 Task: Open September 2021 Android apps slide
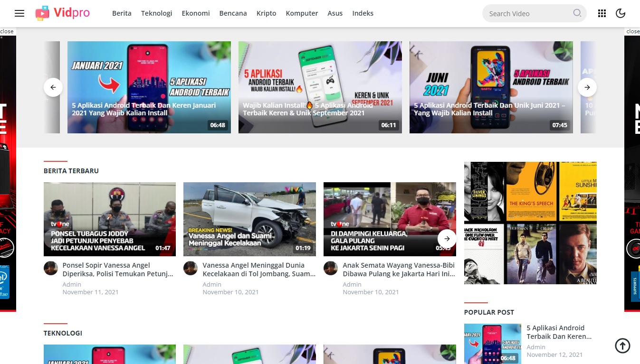click(x=320, y=87)
